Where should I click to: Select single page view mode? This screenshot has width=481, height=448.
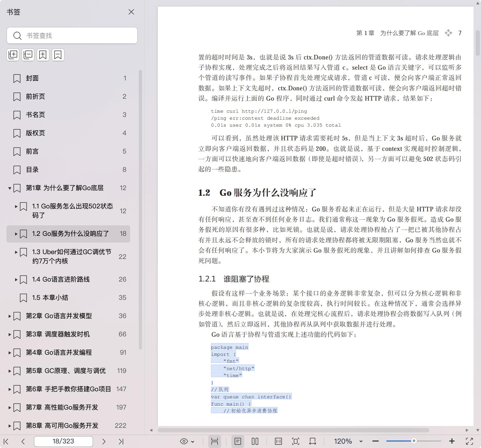click(x=238, y=441)
